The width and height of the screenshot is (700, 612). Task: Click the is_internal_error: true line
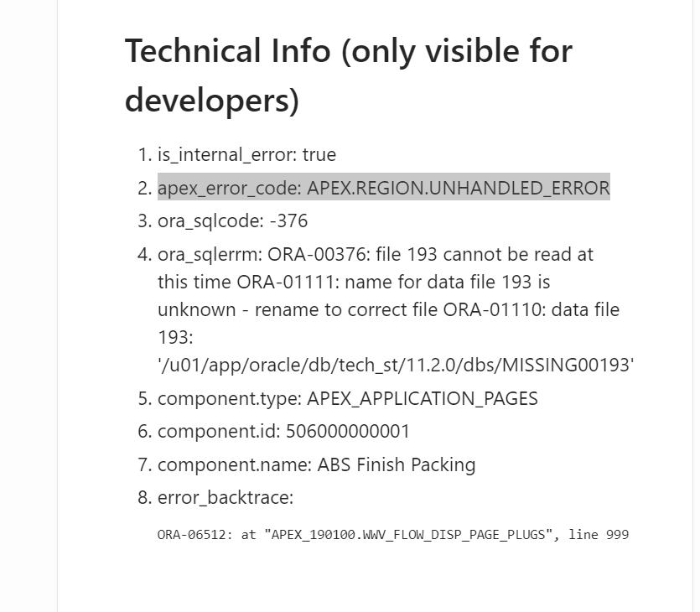(x=246, y=155)
